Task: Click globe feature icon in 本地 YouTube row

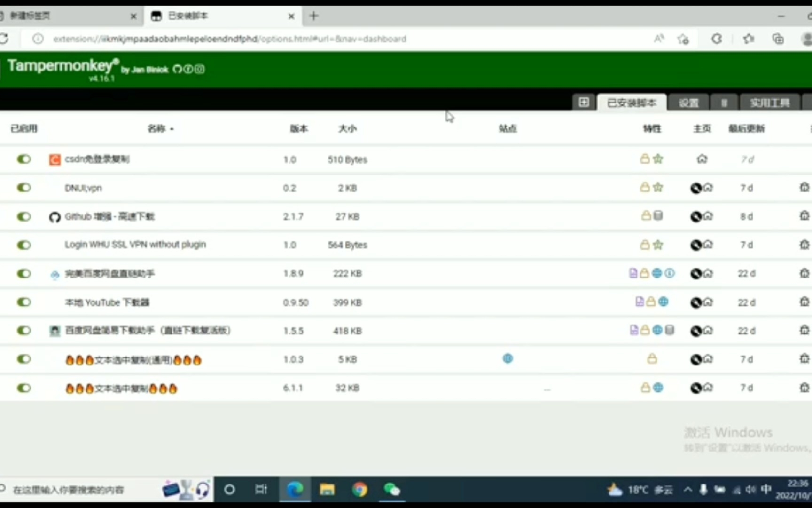Action: point(663,302)
